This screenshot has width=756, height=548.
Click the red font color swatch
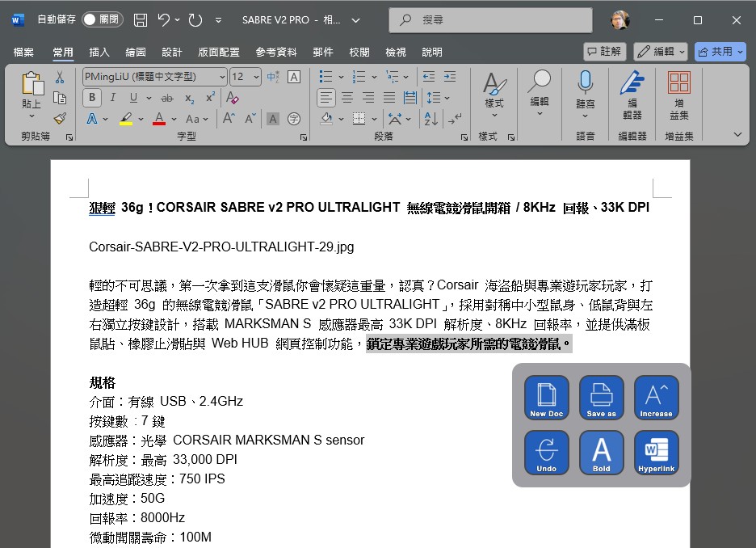tap(159, 119)
